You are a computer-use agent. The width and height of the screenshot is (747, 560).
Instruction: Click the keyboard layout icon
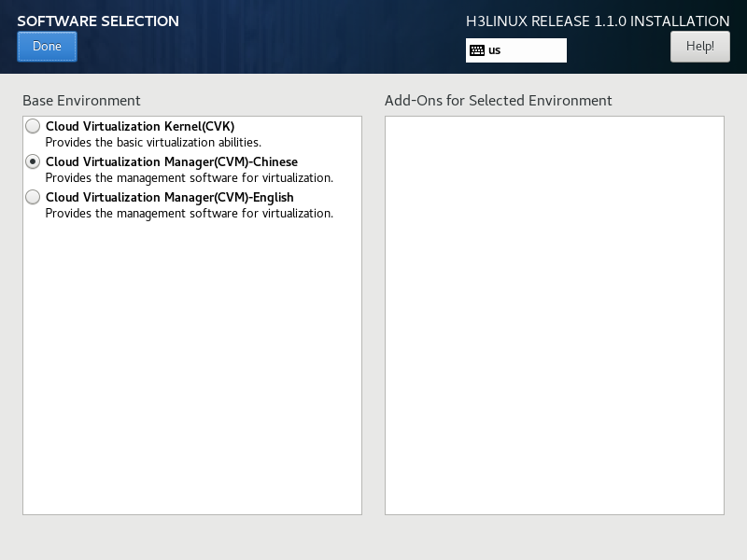coord(477,50)
